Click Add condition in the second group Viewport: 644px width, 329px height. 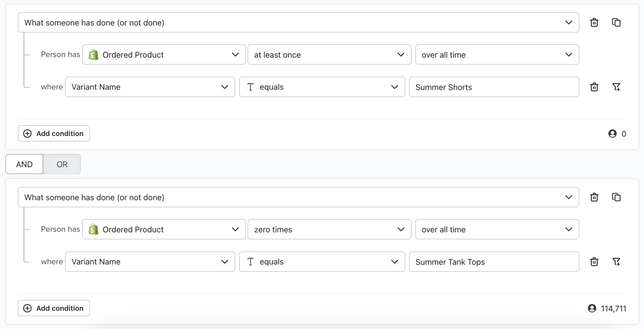pyautogui.click(x=53, y=308)
